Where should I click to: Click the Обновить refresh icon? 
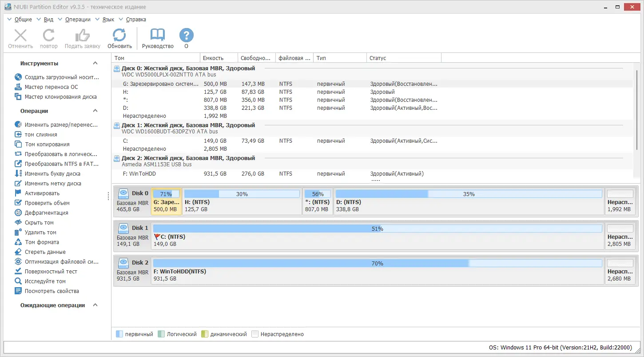(119, 36)
